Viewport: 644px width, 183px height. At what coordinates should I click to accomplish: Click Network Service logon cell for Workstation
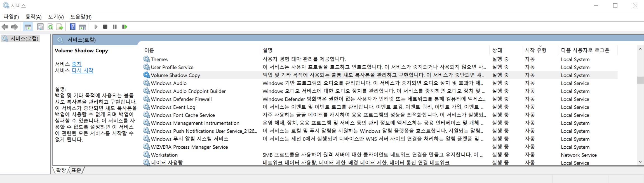click(579, 155)
